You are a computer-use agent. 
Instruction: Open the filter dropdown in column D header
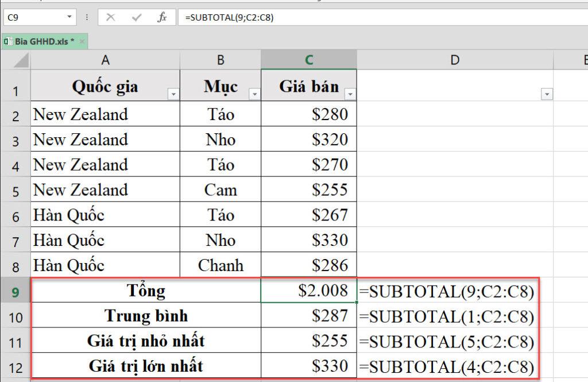(547, 92)
